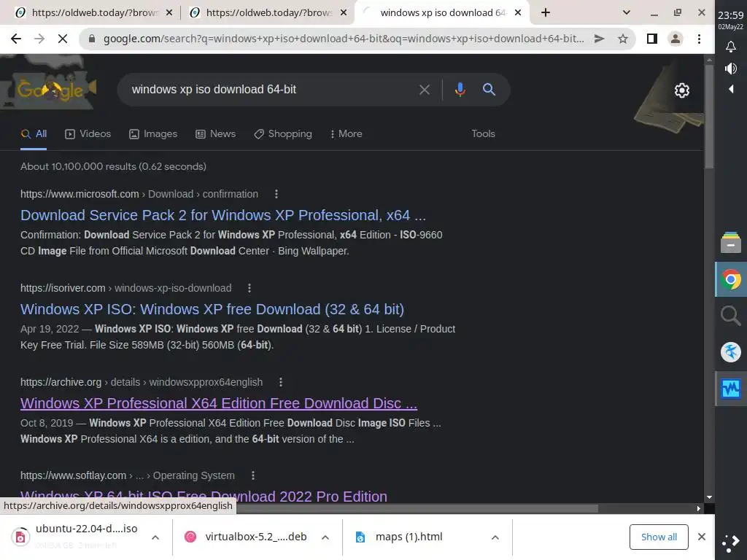Viewport: 747px width, 560px height.
Task: Open the tab search chevron dropdown
Action: click(627, 13)
